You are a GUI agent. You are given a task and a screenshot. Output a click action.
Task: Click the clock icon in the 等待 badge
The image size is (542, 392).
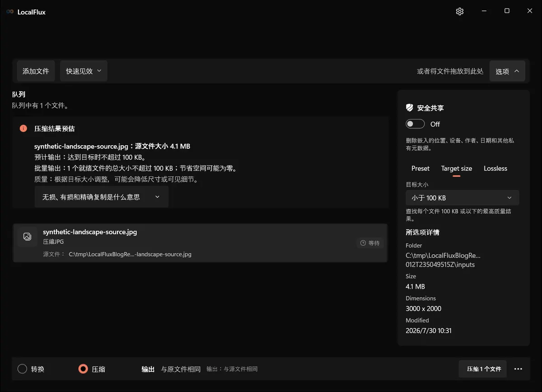click(x=363, y=243)
